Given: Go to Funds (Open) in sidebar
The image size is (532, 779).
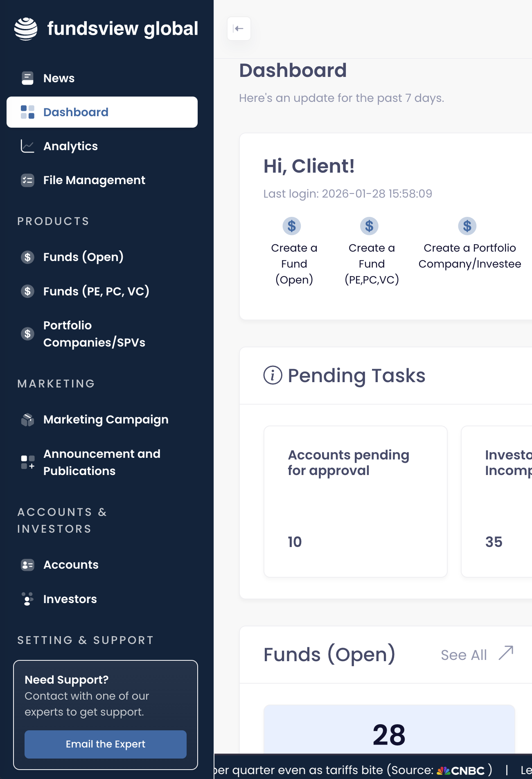Looking at the screenshot, I should (x=83, y=257).
